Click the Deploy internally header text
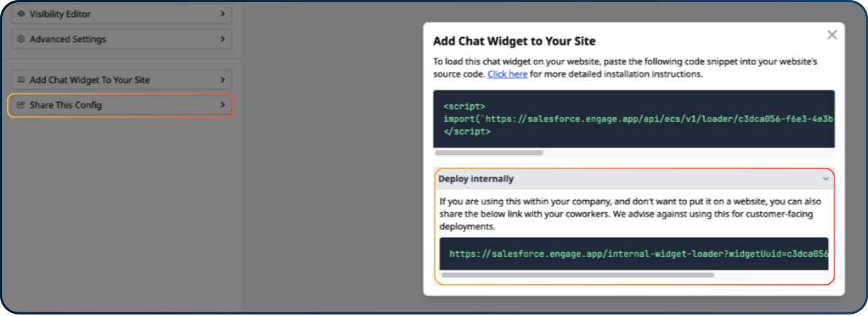Image resolution: width=868 pixels, height=316 pixels. 476,179
